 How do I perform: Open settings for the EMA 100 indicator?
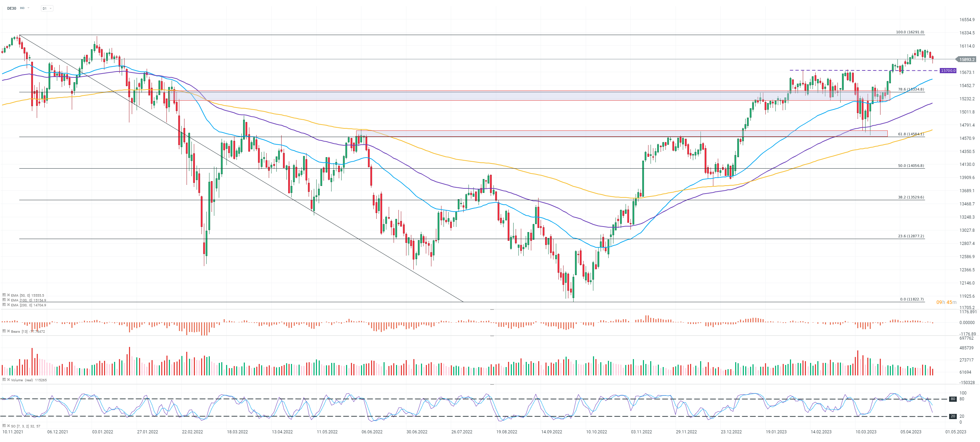(4, 300)
